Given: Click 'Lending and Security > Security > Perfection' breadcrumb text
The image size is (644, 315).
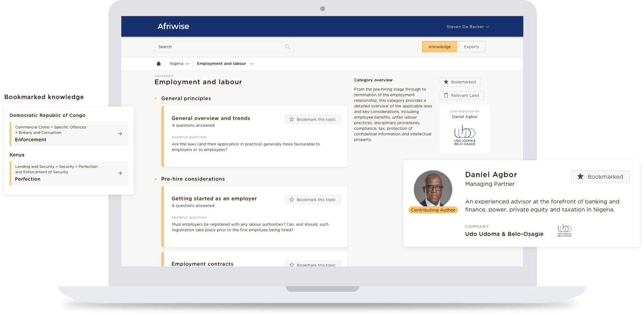Looking at the screenshot, I should pos(56,167).
